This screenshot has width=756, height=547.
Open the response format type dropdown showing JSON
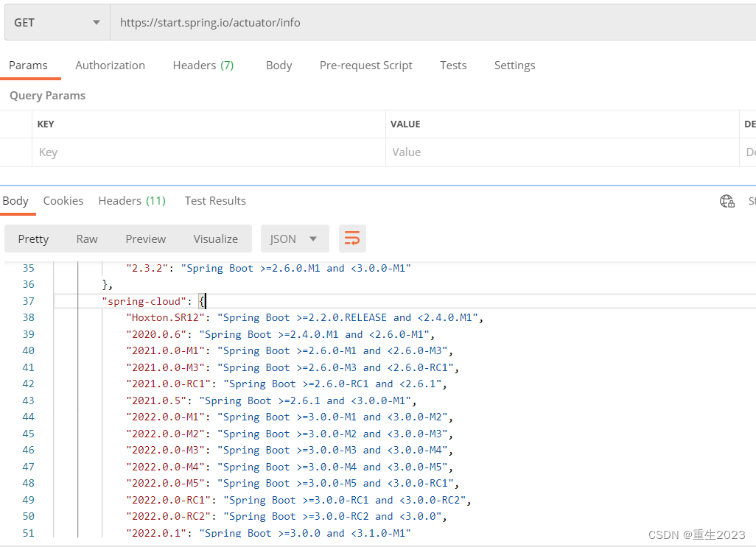(294, 239)
